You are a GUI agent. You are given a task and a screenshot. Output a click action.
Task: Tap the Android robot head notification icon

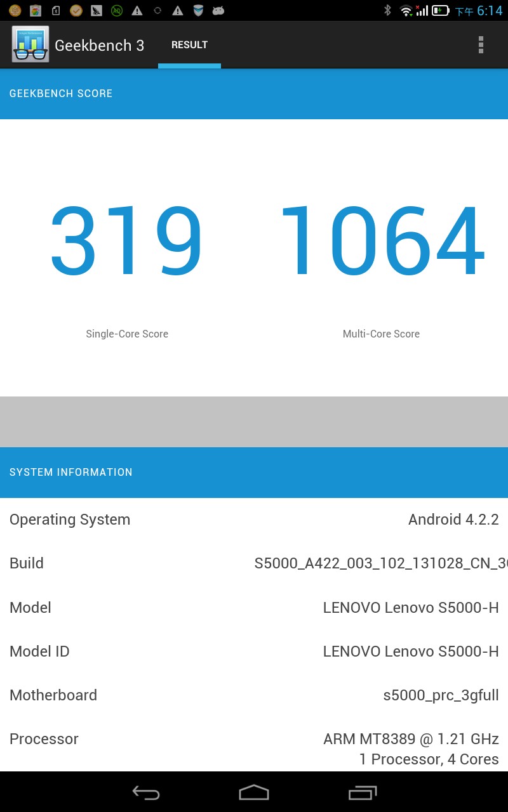(218, 11)
